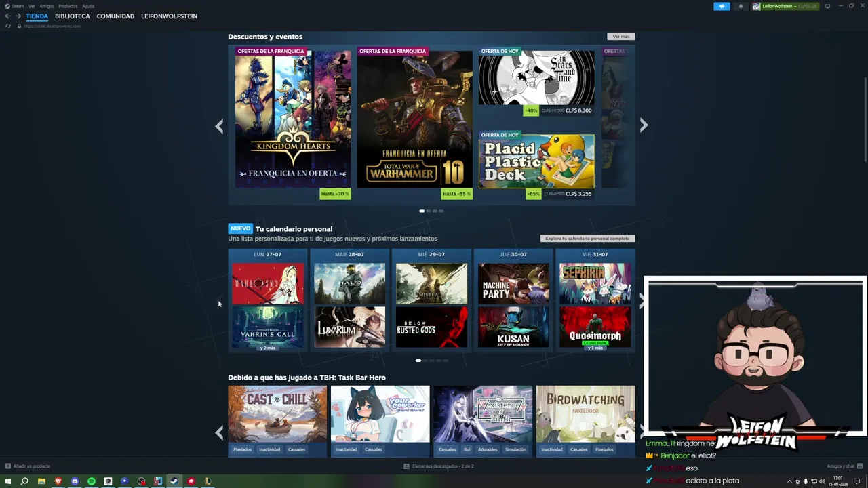The height and width of the screenshot is (488, 868).
Task: Open the Steam notifications bell
Action: point(741,6)
